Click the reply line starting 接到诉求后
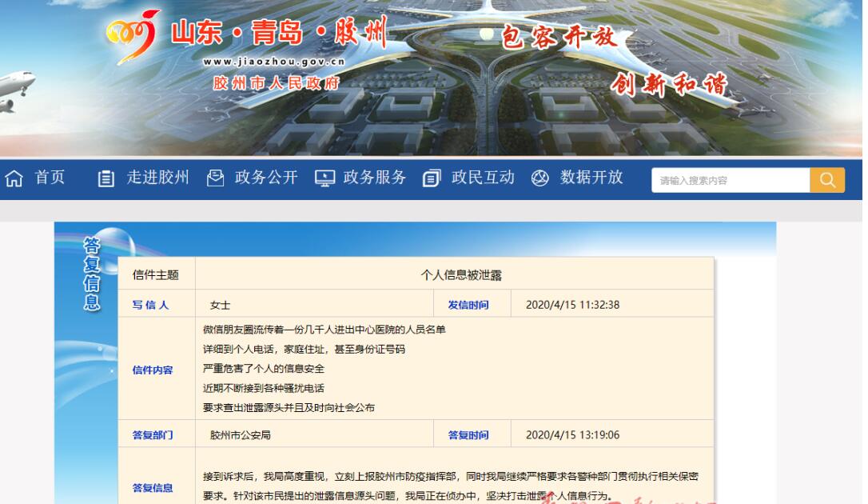 click(x=451, y=476)
